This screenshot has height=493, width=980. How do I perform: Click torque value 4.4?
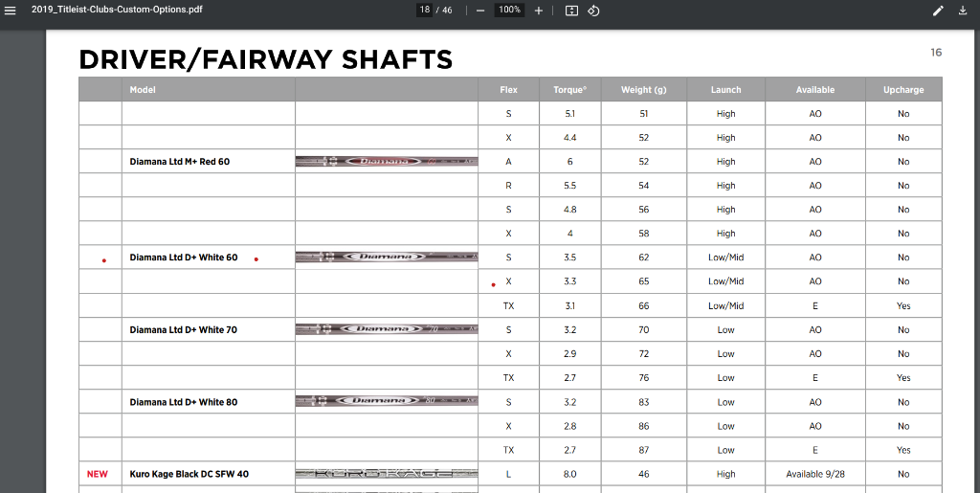[x=570, y=138]
